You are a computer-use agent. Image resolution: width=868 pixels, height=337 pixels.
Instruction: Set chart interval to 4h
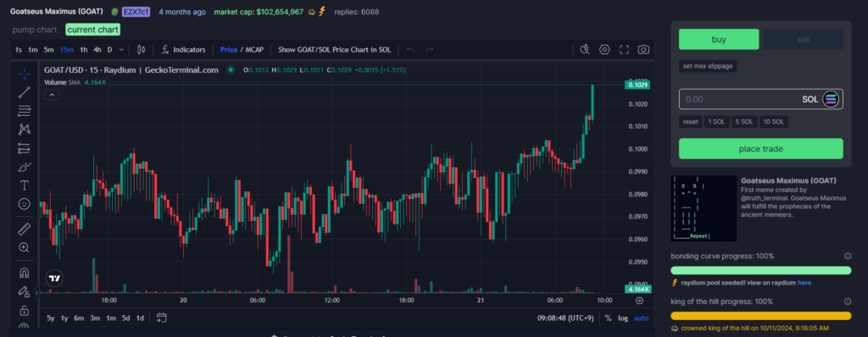pyautogui.click(x=97, y=50)
